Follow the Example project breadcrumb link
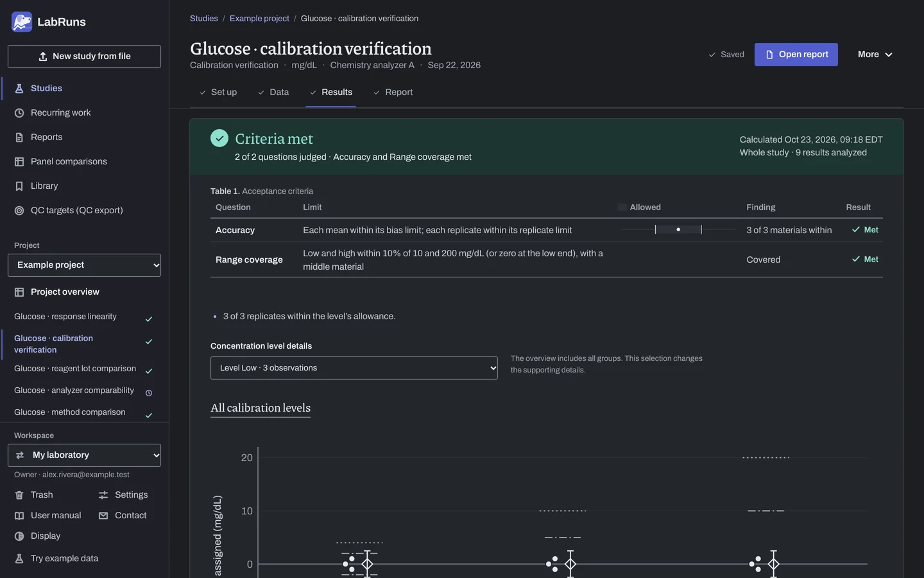 (259, 19)
